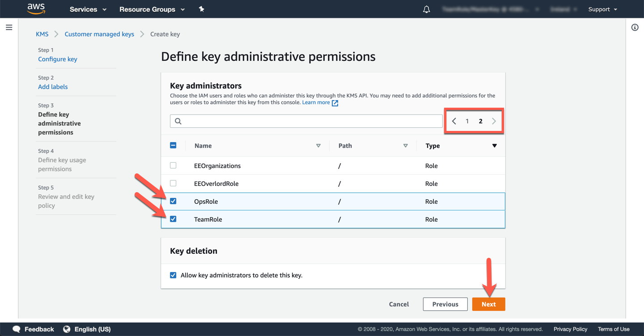
Task: Toggle the select-all header checkbox
Action: click(x=173, y=146)
